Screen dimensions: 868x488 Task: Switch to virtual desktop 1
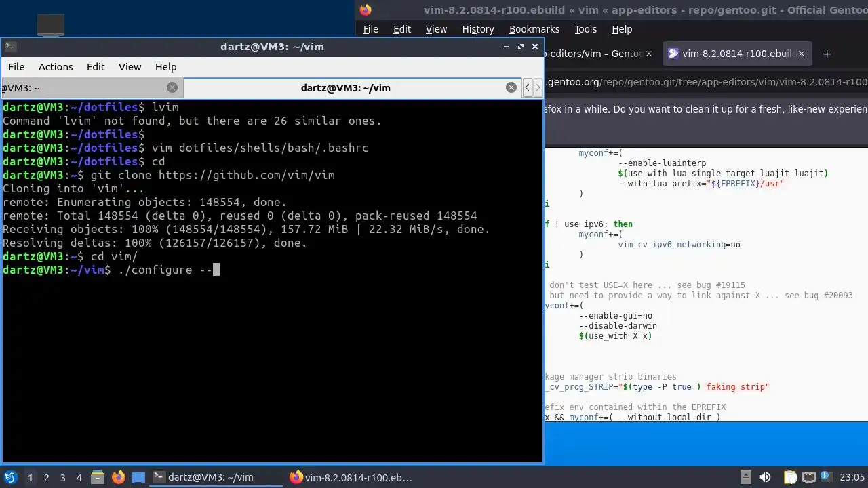[30, 478]
